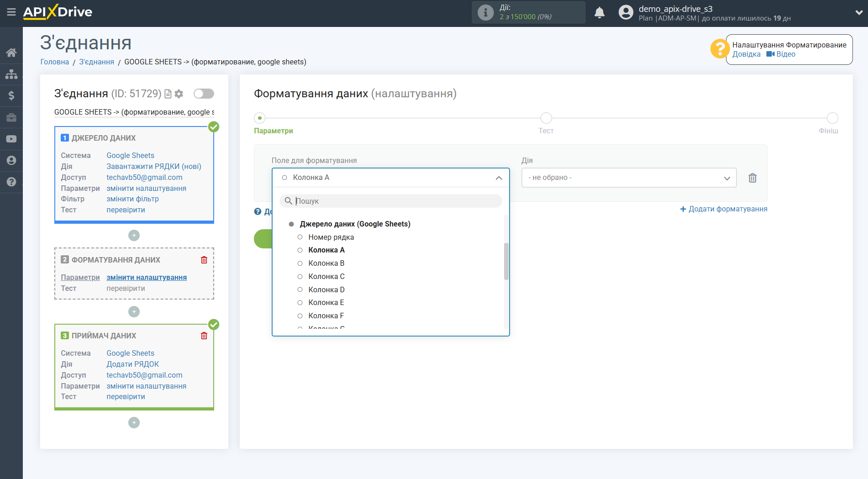
Task: Open source Google Sheets system link
Action: (130, 155)
